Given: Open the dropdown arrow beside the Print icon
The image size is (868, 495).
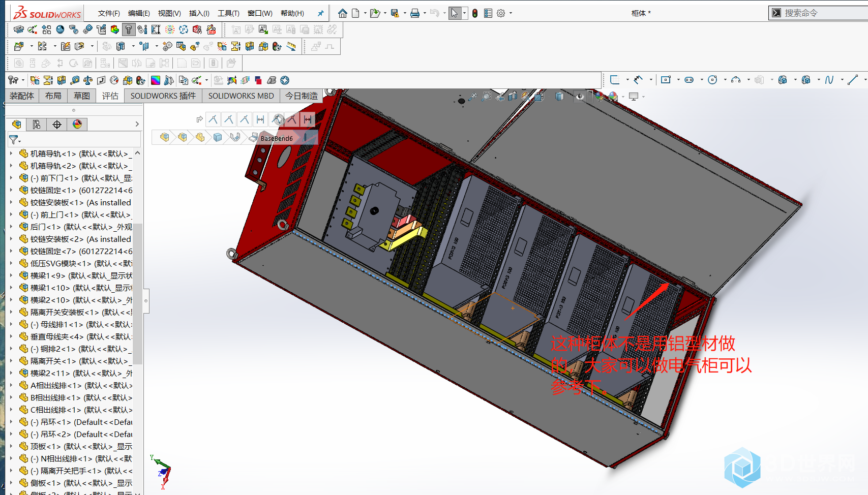Looking at the screenshot, I should click(425, 13).
